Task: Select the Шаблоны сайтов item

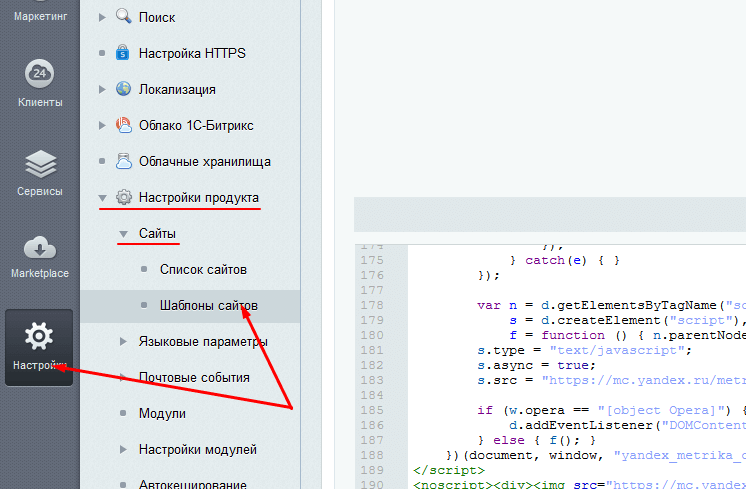Action: click(208, 306)
